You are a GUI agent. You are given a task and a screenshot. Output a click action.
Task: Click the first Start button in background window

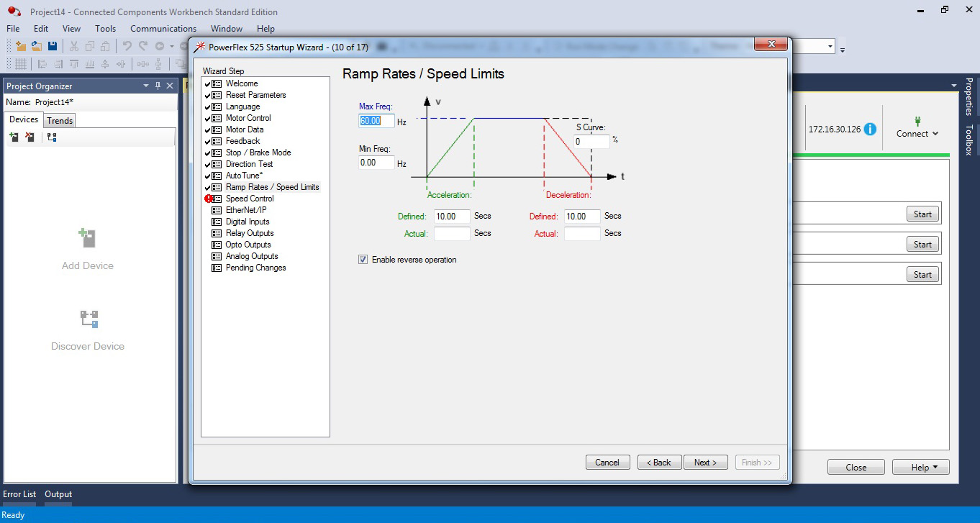[923, 214]
